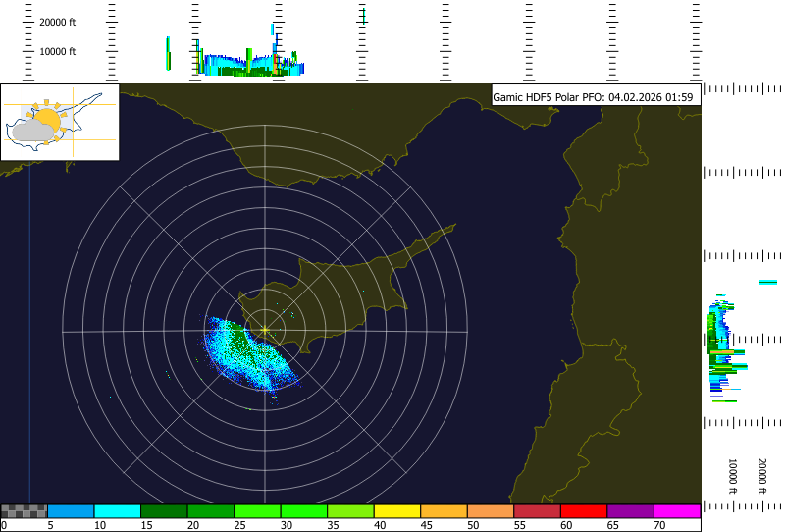
Task: Pick the dark green 15-20 legend swatch
Action: (164, 510)
